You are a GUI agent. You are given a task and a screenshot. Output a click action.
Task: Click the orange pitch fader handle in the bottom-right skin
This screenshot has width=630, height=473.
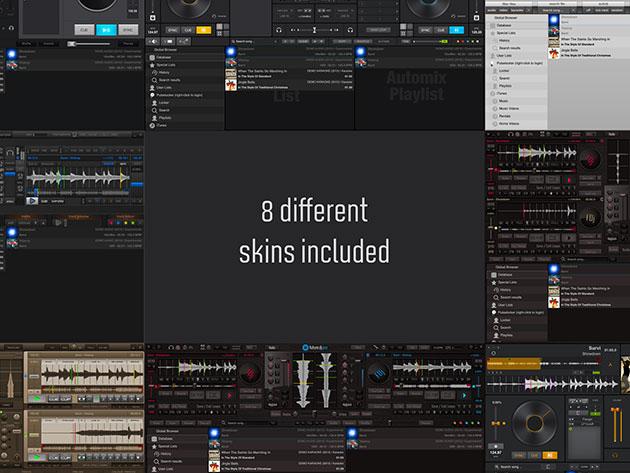coord(496,423)
